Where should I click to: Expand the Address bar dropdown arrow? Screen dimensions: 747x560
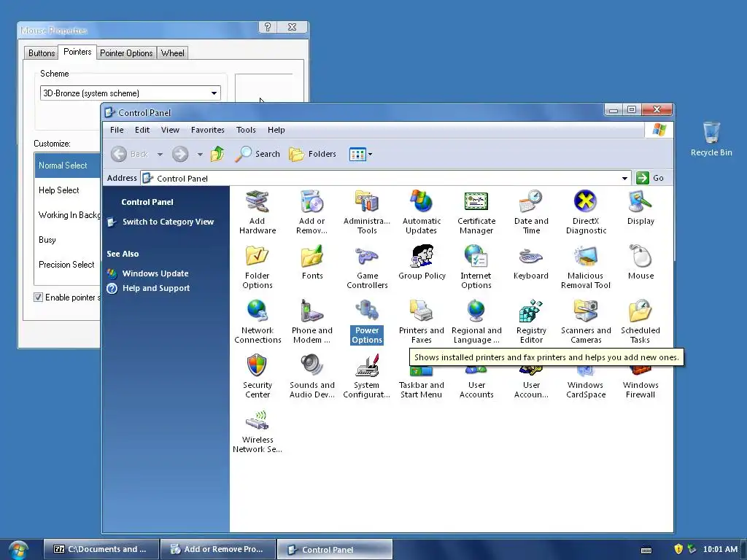click(x=624, y=178)
